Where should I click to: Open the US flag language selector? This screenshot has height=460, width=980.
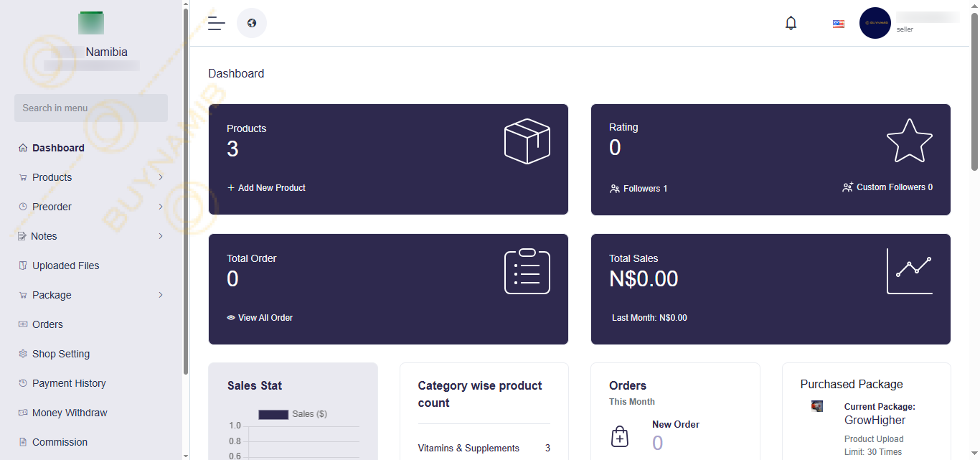click(838, 24)
